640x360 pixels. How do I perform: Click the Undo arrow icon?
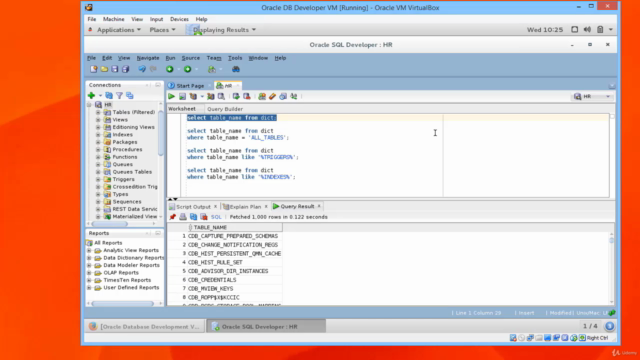142,69
